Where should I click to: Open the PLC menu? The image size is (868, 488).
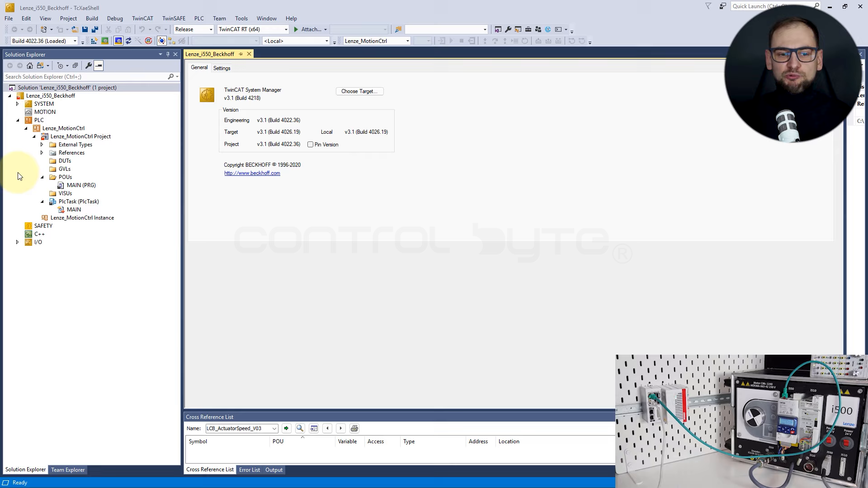tap(199, 19)
